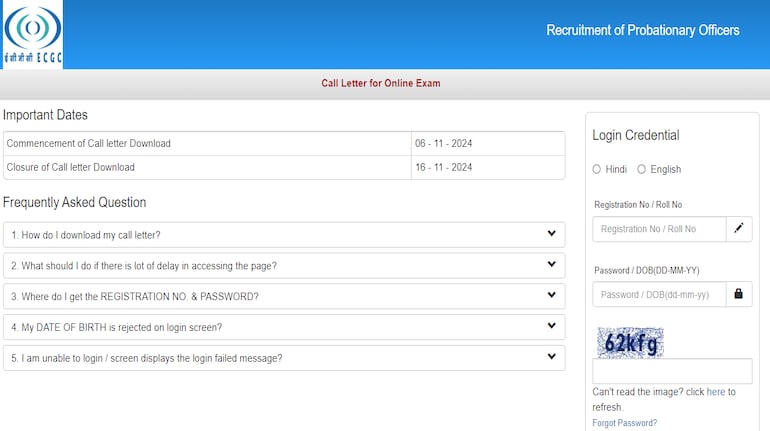Focus the Password / DOB input field

coord(659,294)
